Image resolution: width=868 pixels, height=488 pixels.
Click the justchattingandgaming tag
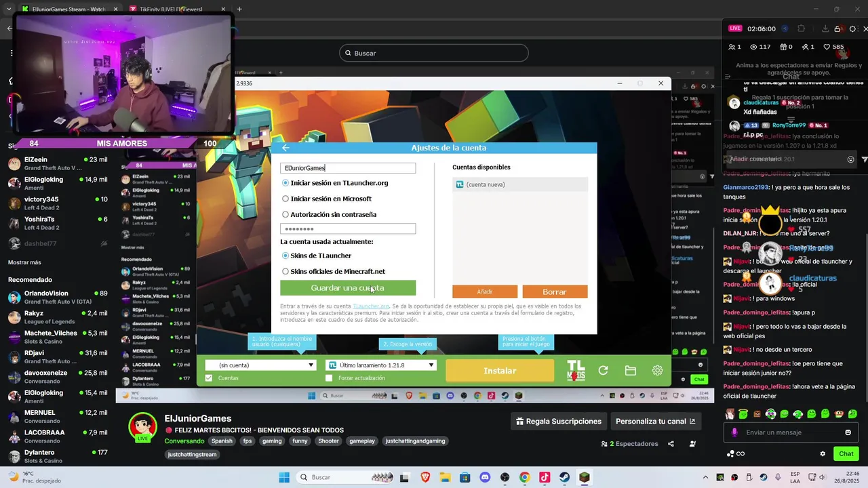[x=415, y=441]
